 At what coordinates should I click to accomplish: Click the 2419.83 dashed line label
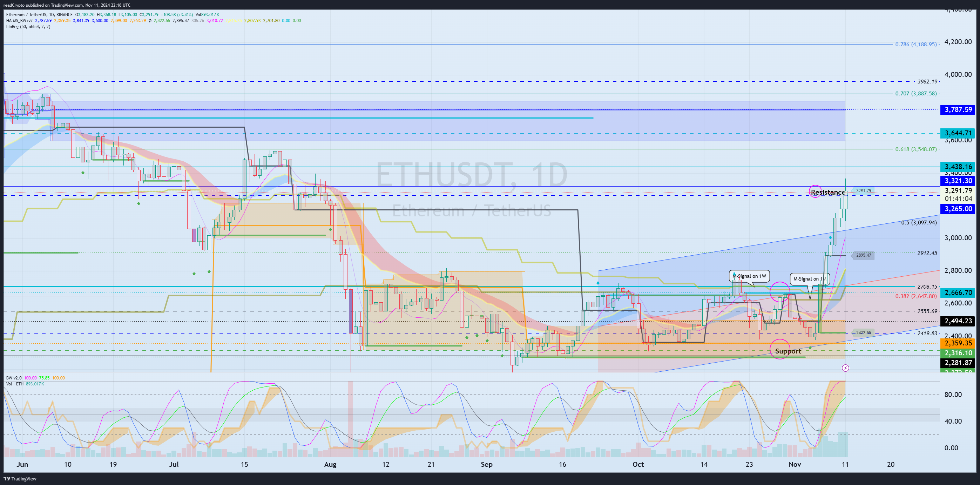click(927, 333)
